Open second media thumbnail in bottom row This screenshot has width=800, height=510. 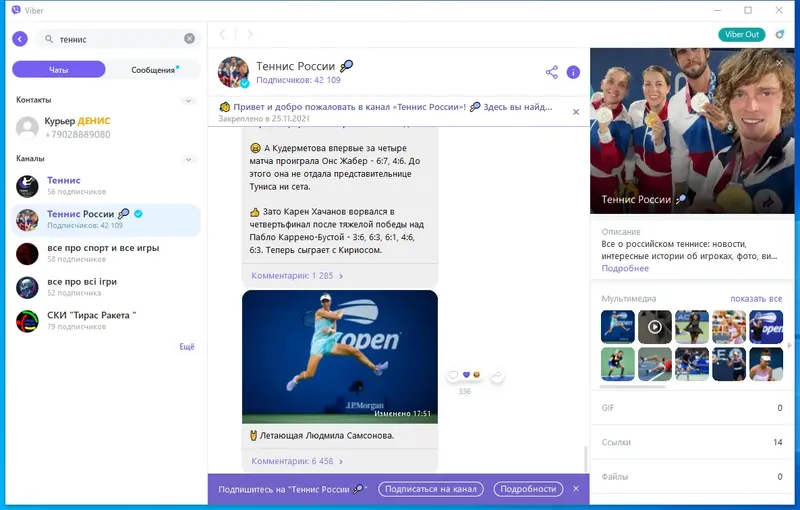(655, 364)
